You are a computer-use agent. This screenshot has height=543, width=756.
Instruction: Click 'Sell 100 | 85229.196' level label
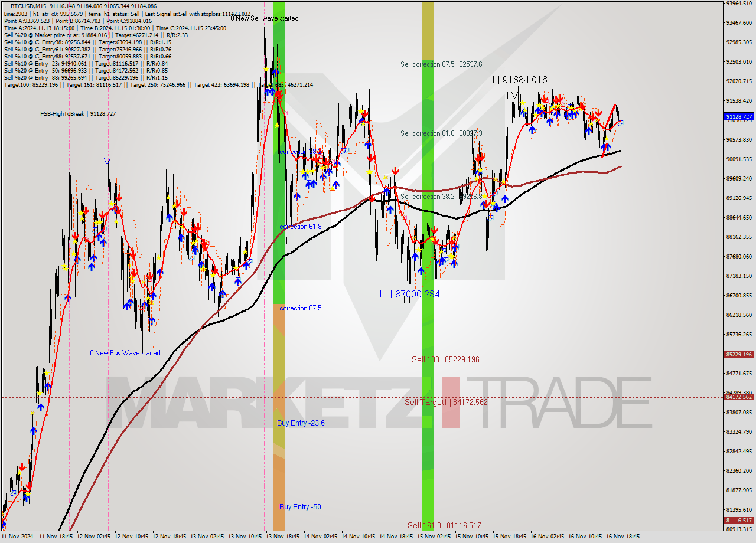pos(445,359)
